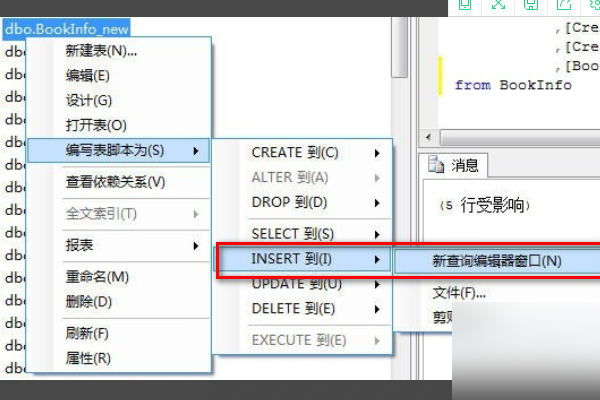The height and width of the screenshot is (400, 600).
Task: Expand the 报表 submenu
Action: pyautogui.click(x=119, y=245)
